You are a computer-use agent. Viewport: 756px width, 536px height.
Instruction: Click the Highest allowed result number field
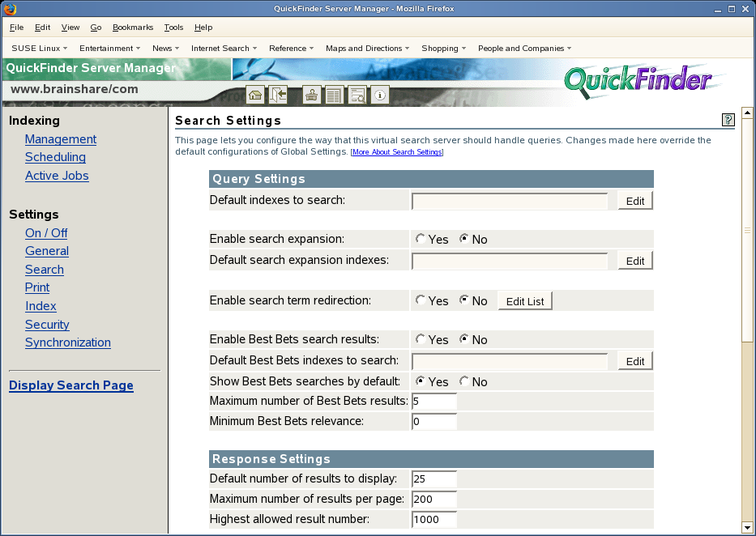pos(434,519)
